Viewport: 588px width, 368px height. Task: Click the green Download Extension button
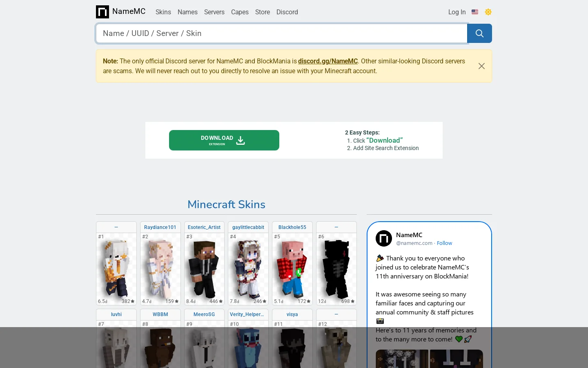[x=224, y=140]
